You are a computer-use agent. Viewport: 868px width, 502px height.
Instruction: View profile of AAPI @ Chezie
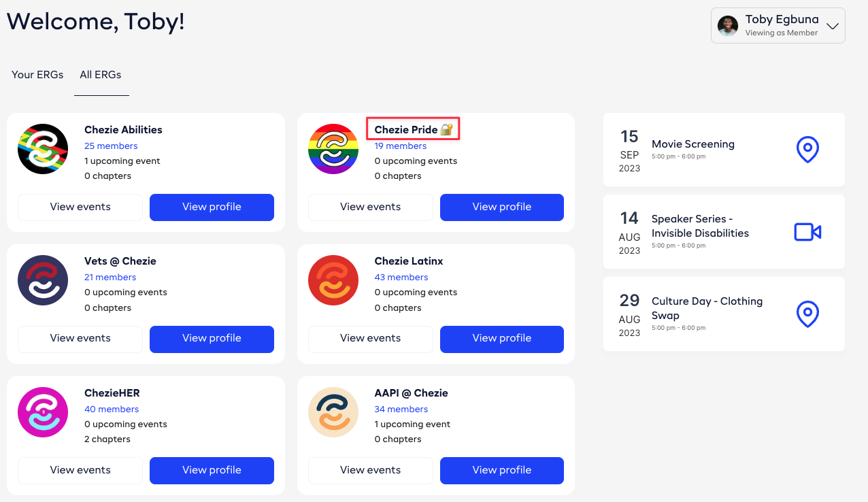[501, 470]
